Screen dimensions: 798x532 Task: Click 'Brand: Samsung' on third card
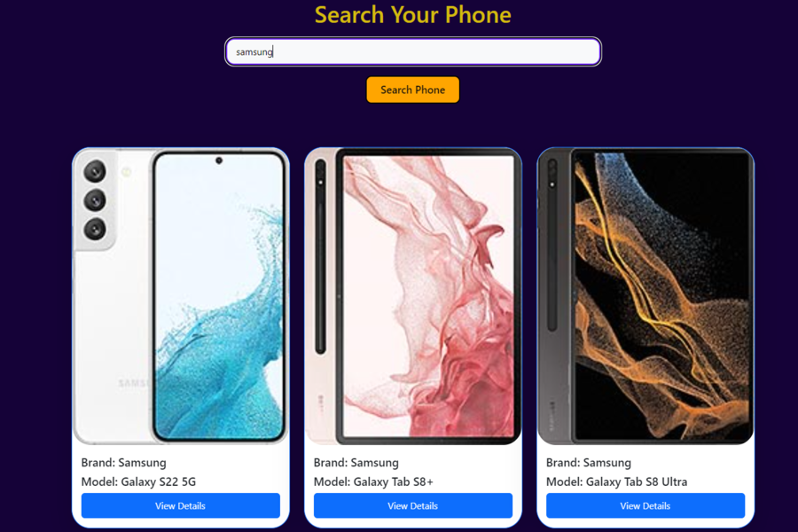(x=589, y=462)
